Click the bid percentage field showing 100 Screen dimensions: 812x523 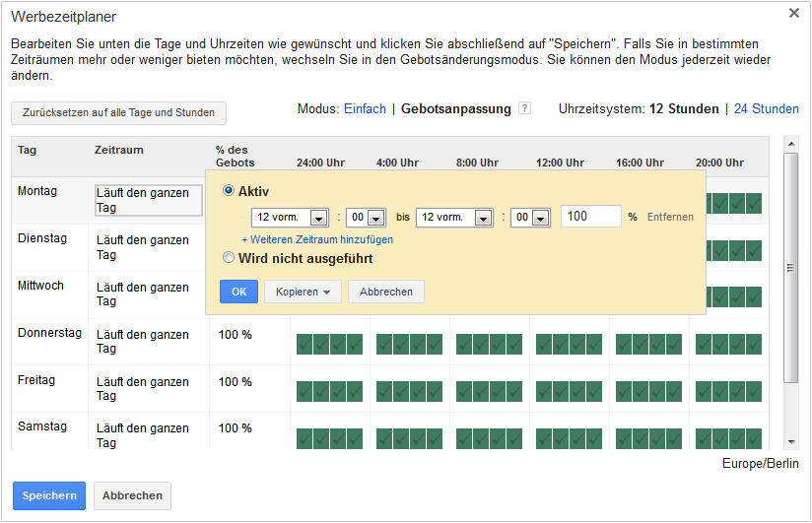(591, 217)
